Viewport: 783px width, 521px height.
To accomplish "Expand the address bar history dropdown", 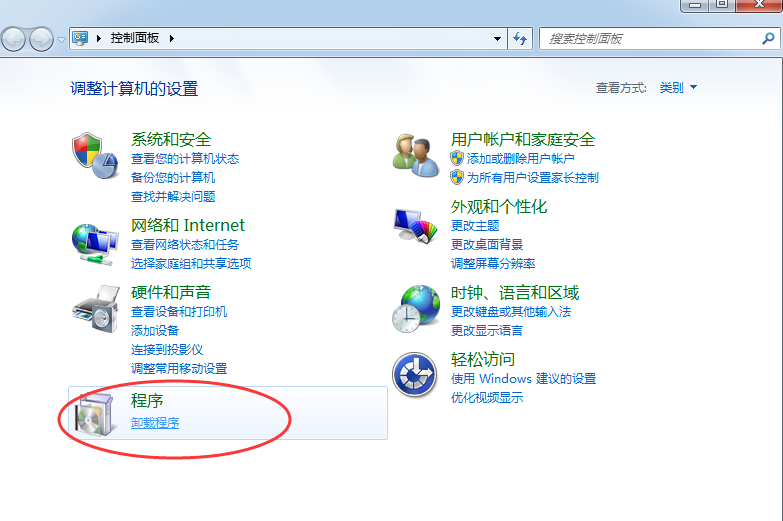I will 497,38.
